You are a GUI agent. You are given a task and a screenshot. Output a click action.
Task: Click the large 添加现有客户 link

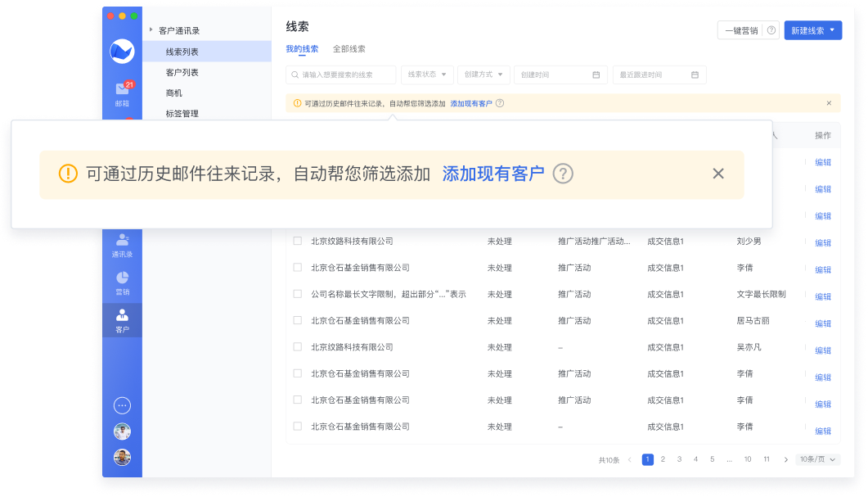[x=493, y=174]
